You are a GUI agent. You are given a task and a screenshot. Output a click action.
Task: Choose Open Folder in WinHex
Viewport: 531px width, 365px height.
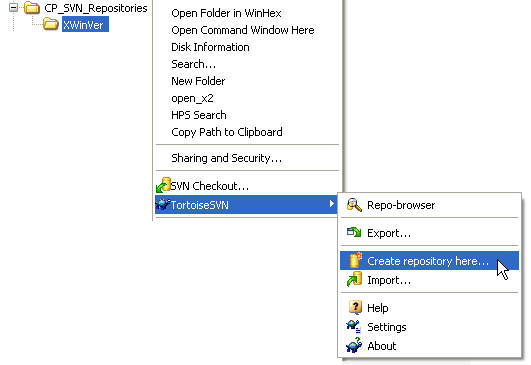click(226, 13)
